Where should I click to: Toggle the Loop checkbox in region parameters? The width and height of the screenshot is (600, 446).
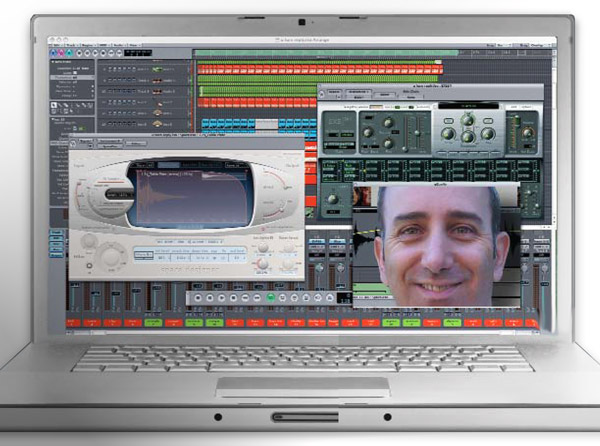pyautogui.click(x=75, y=72)
